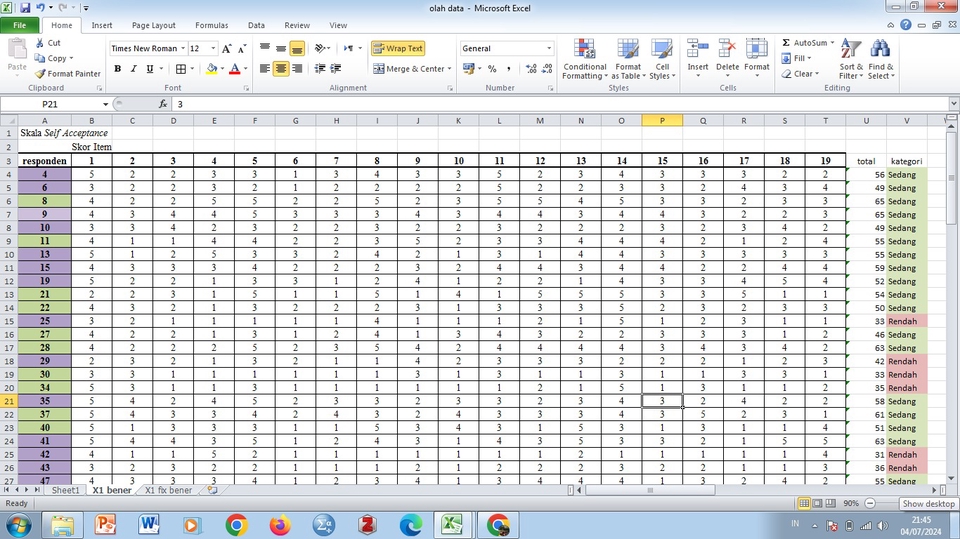
Task: Open Cell Styles gallery icon
Action: (662, 50)
